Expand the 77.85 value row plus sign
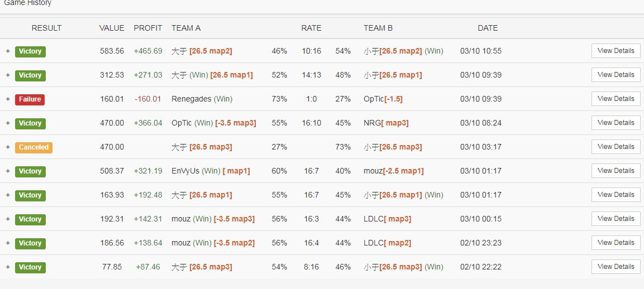Screen dimensions: 644x289 tap(8, 267)
